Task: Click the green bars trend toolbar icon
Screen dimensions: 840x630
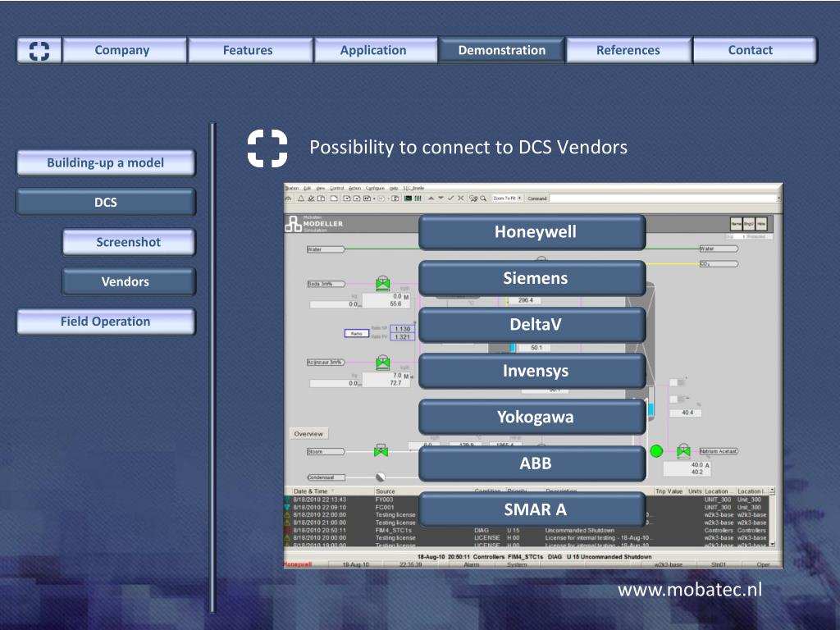Action: tap(418, 199)
